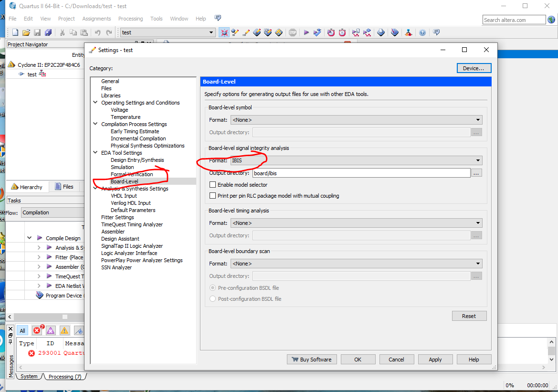Click the Stop Processing icon

coord(293,32)
